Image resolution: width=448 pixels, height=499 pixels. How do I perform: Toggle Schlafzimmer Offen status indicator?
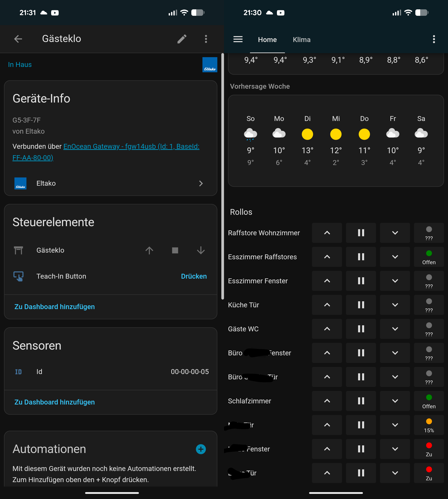[x=428, y=401]
